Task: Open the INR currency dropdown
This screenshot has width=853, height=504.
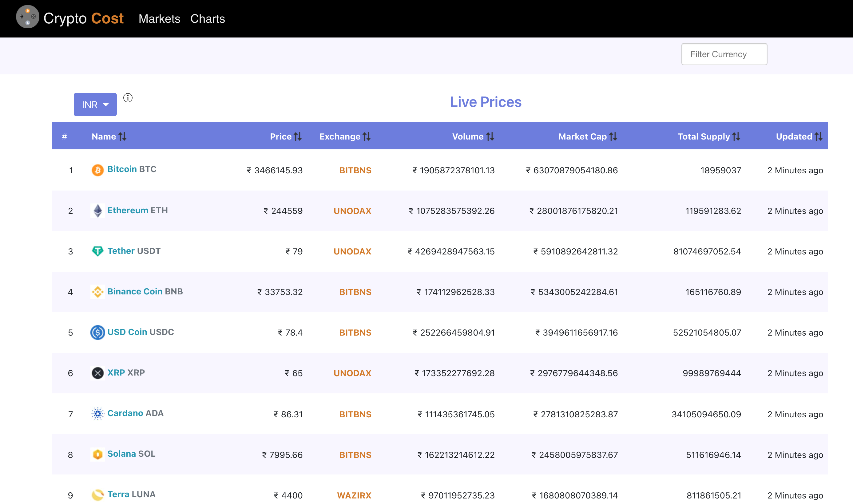Action: pos(95,104)
